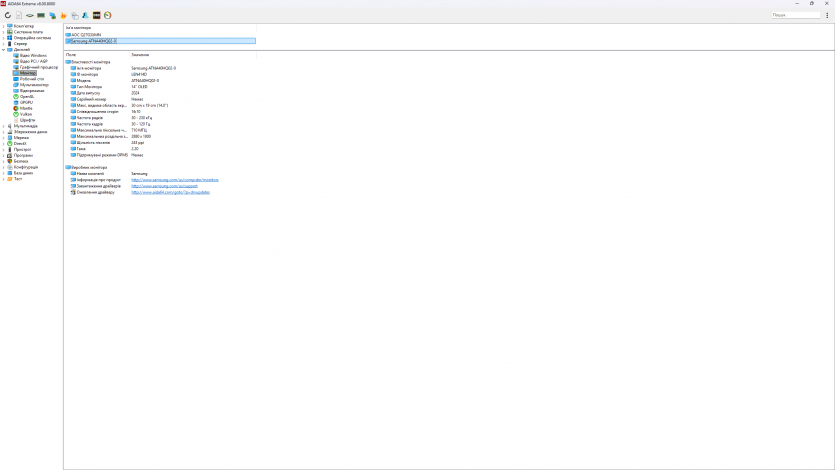835x470 pixels.
Task: Click the search field in the toolbar
Action: point(795,15)
